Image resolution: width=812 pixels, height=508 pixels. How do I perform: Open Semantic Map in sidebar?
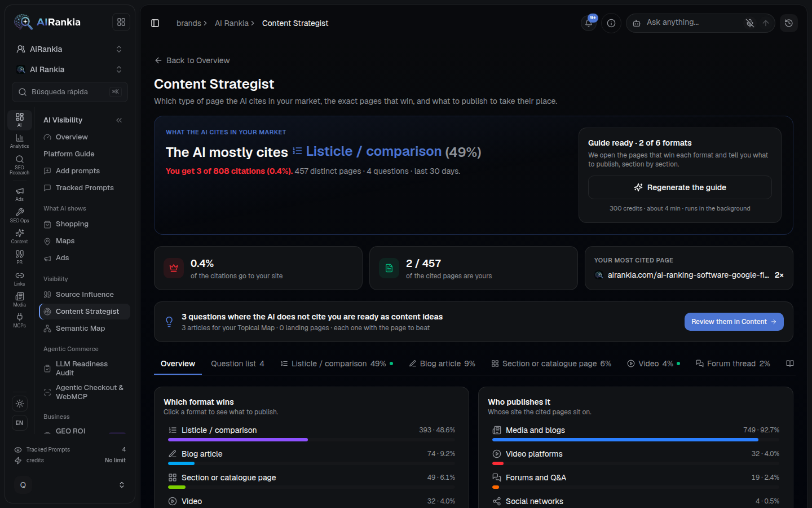[84, 329]
